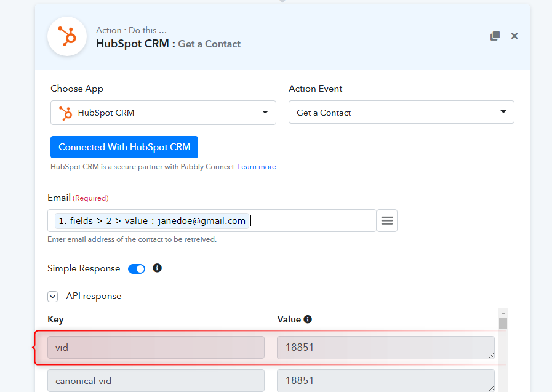Click the Action : Do this ... label
The image size is (552, 392).
[131, 30]
